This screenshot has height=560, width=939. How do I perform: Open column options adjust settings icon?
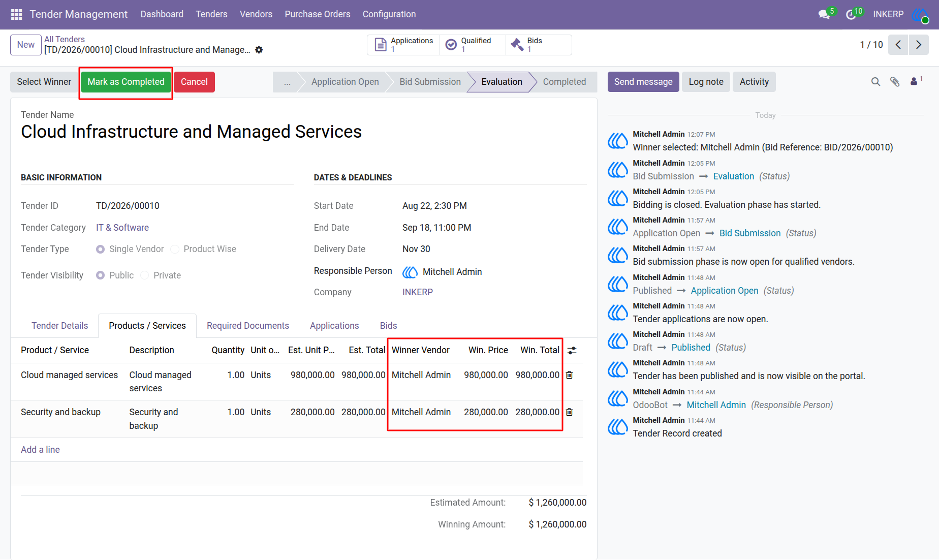click(572, 351)
